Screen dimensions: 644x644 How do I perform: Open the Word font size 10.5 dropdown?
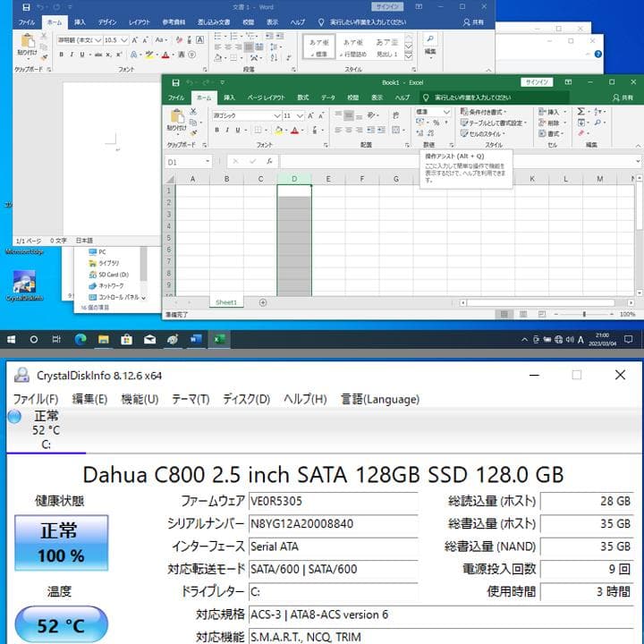pos(123,40)
